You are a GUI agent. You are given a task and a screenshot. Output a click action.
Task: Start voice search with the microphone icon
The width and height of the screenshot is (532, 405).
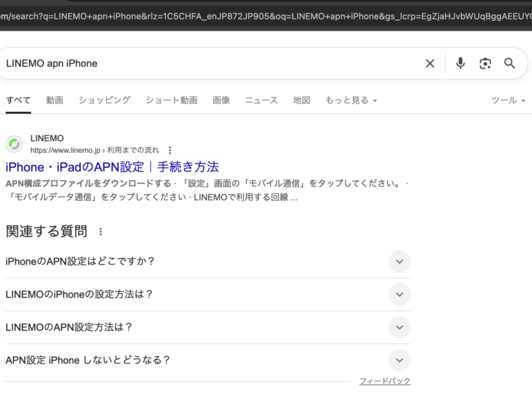click(x=460, y=63)
